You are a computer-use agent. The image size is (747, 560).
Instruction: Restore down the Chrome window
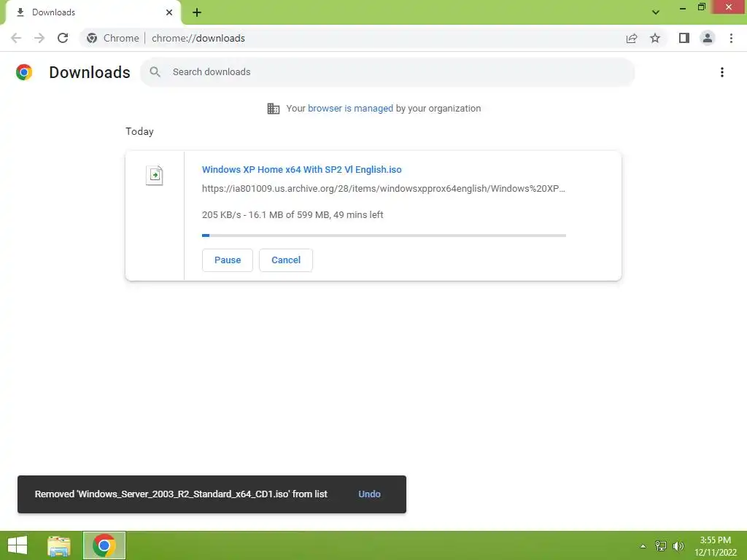[x=701, y=7]
